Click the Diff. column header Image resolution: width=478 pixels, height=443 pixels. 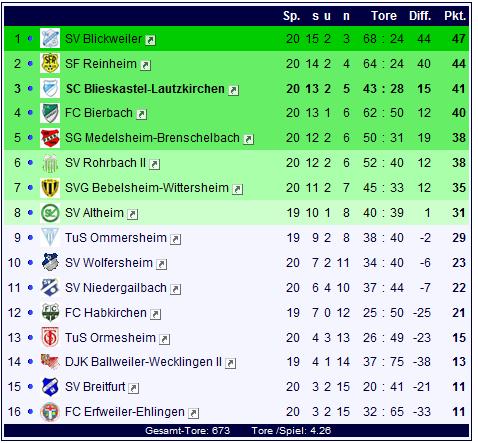[420, 16]
